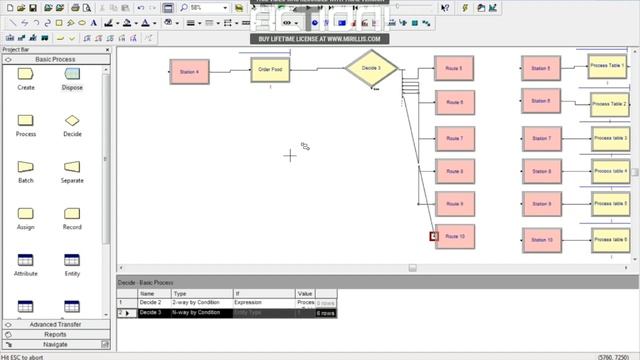Select the Decide module in Project Bar
This screenshot has height=360, width=640.
click(72, 126)
